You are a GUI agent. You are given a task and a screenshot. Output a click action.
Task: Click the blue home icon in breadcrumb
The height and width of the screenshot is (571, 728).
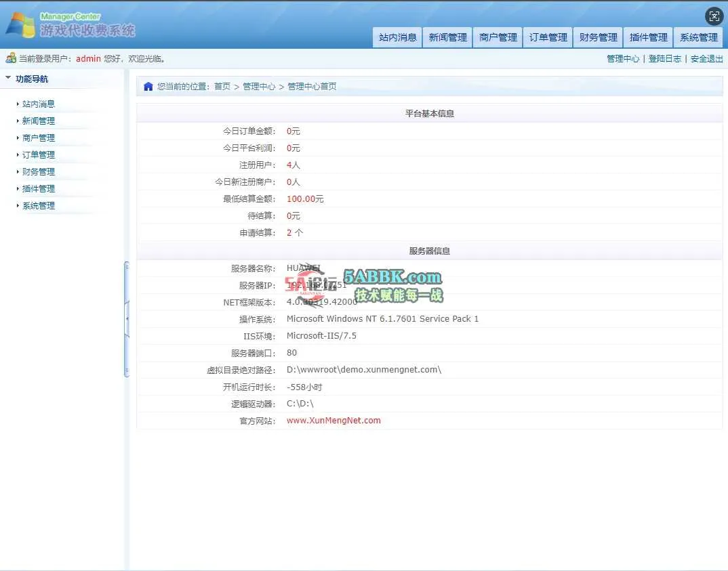pyautogui.click(x=148, y=86)
